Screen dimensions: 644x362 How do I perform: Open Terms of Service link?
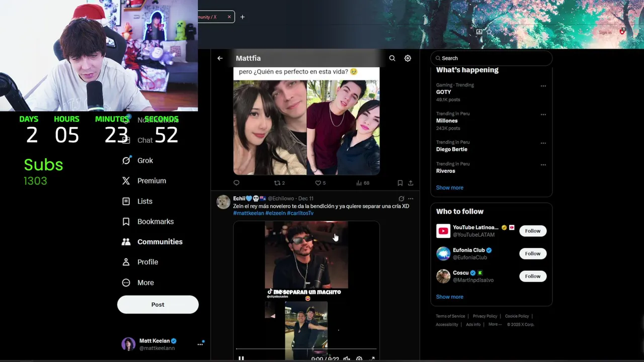450,316
